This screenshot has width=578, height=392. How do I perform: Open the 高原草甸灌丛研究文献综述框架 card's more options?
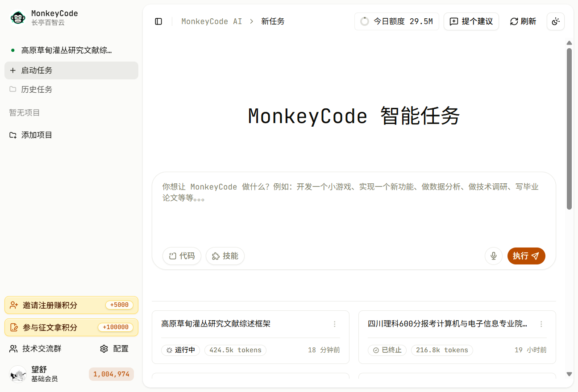click(335, 324)
